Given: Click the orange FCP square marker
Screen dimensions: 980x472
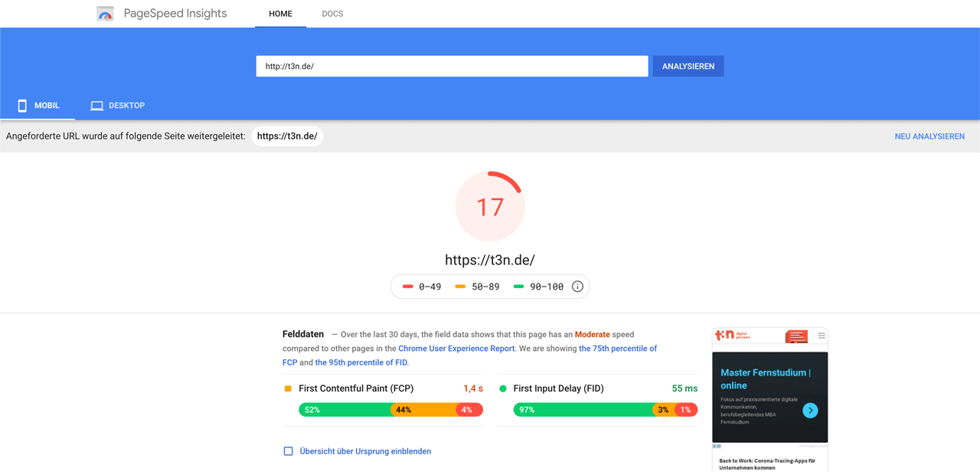Looking at the screenshot, I should [x=288, y=388].
